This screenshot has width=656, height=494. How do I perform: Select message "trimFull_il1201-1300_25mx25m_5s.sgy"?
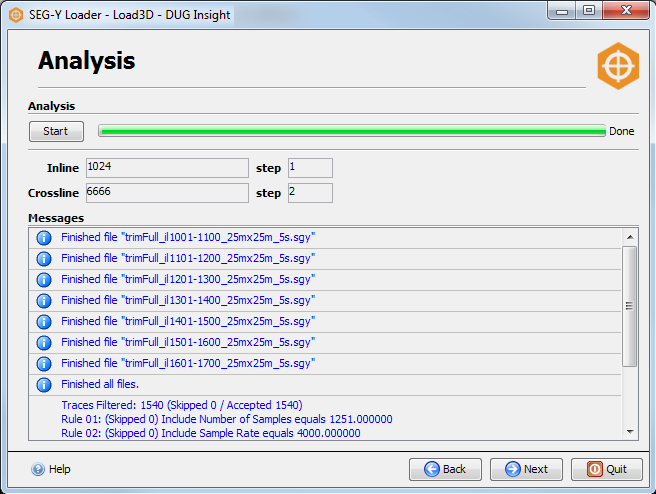(x=325, y=280)
